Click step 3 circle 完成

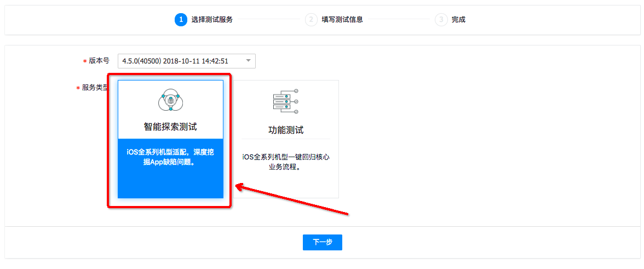click(x=441, y=19)
